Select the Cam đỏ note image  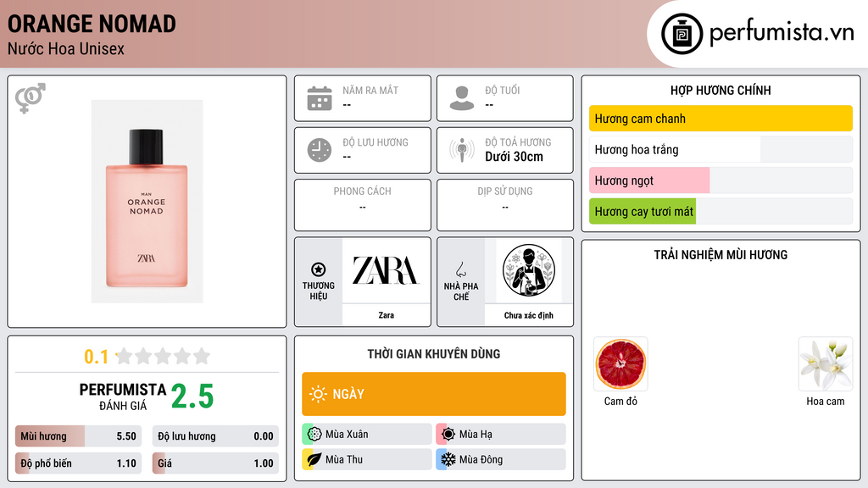(x=620, y=364)
